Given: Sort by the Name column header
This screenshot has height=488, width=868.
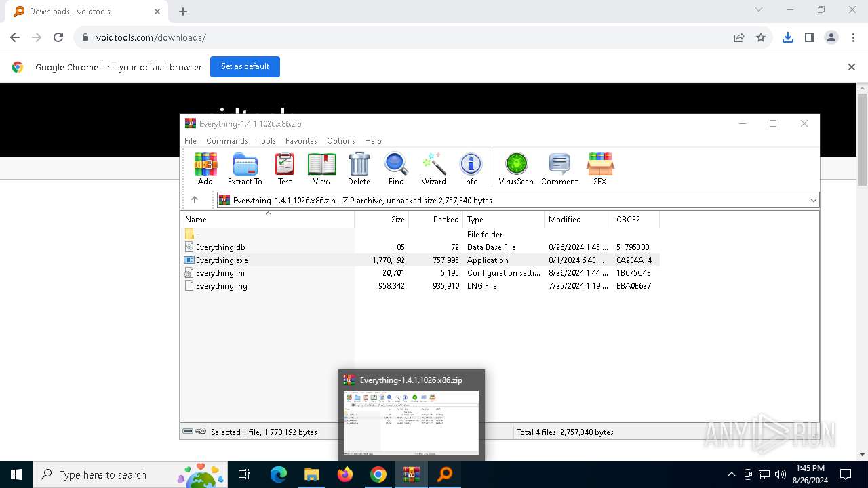Looking at the screenshot, I should point(267,220).
